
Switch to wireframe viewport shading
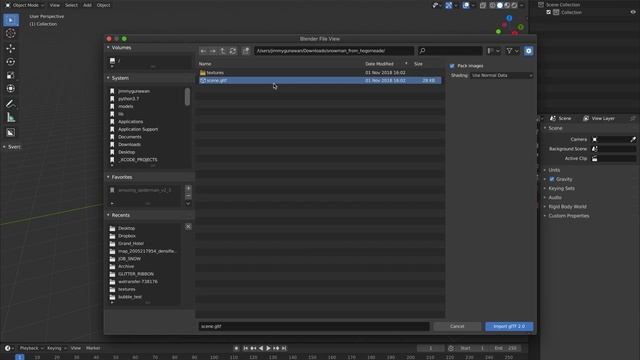[492, 5]
